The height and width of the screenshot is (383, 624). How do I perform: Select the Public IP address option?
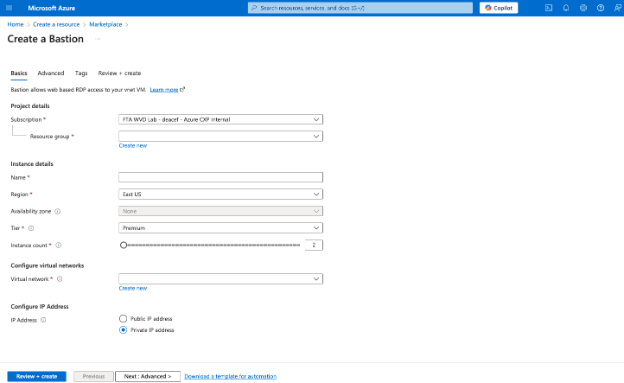click(123, 319)
